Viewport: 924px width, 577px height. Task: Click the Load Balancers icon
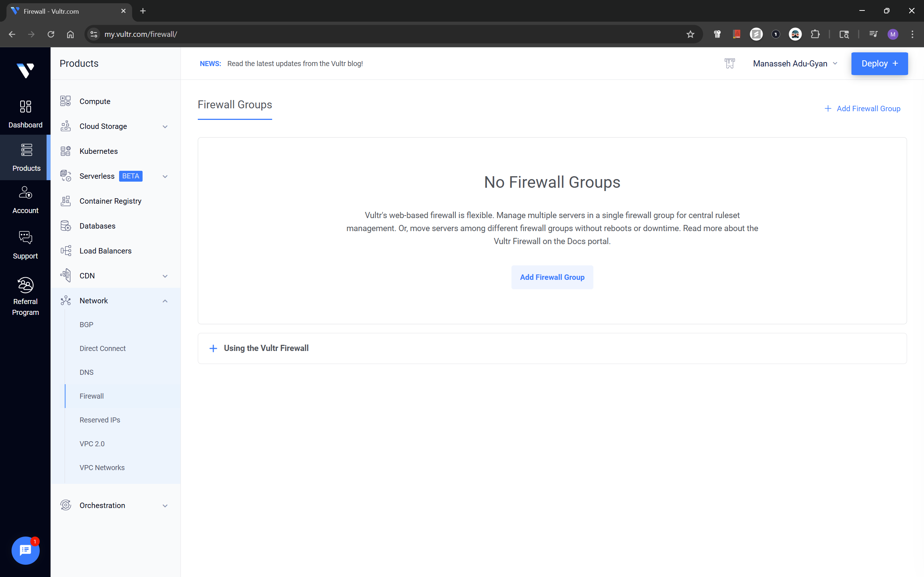coord(66,251)
